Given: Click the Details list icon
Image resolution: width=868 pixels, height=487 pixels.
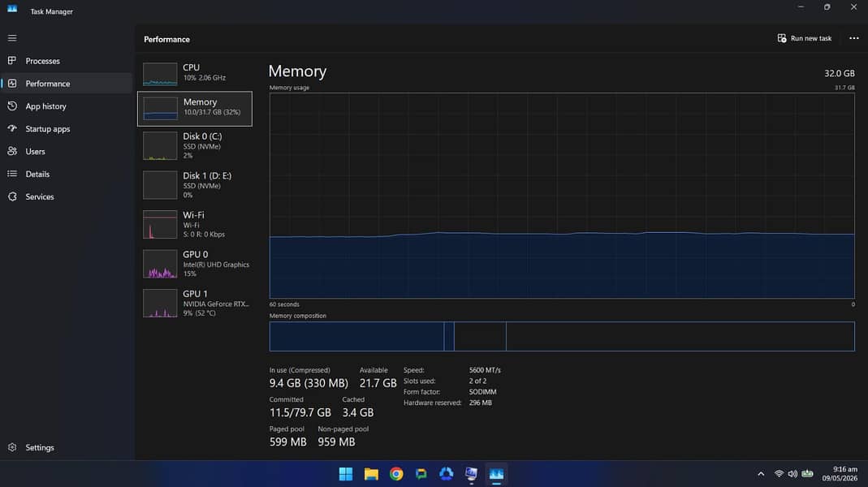Looking at the screenshot, I should [12, 174].
